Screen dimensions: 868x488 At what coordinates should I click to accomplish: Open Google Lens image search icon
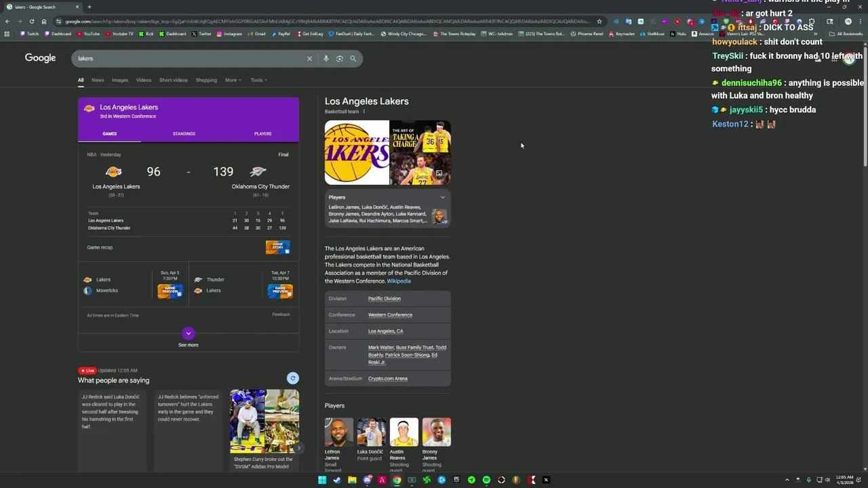(340, 58)
